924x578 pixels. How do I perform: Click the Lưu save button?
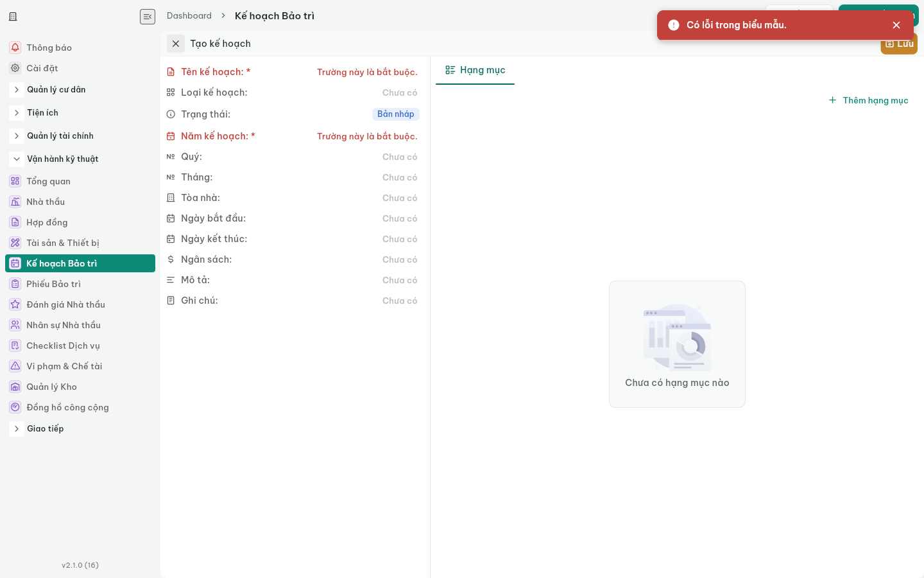[x=899, y=44]
